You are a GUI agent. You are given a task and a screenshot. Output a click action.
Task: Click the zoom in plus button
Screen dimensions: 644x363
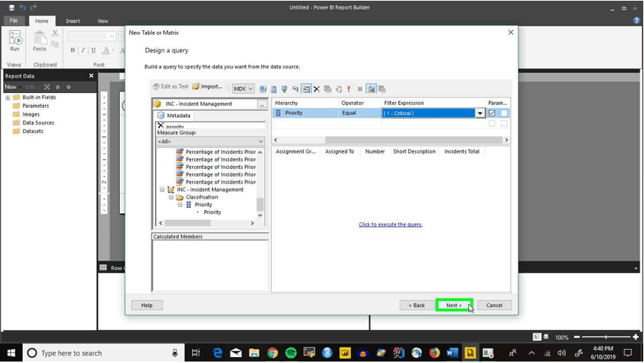tap(636, 336)
